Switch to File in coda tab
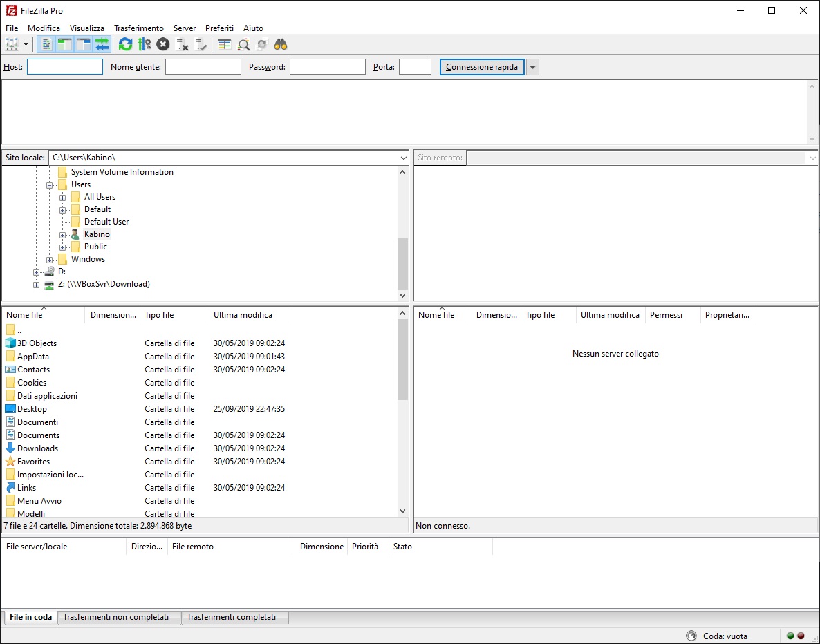The height and width of the screenshot is (644, 820). point(31,617)
